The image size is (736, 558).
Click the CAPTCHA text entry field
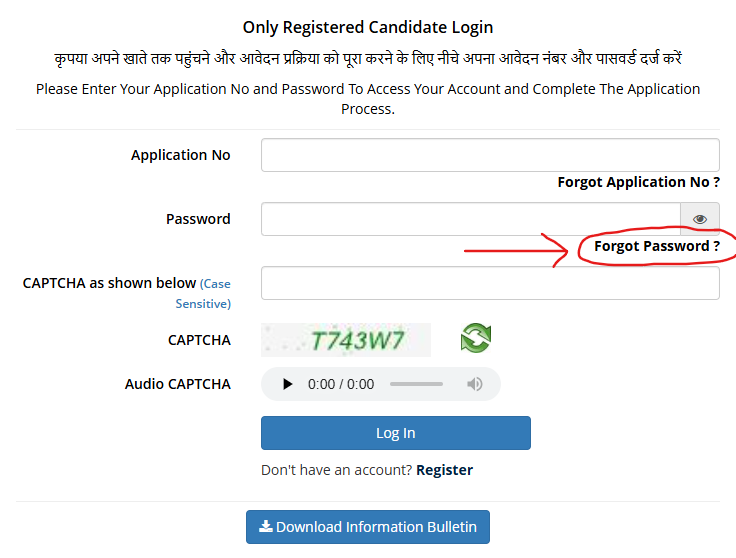point(490,283)
